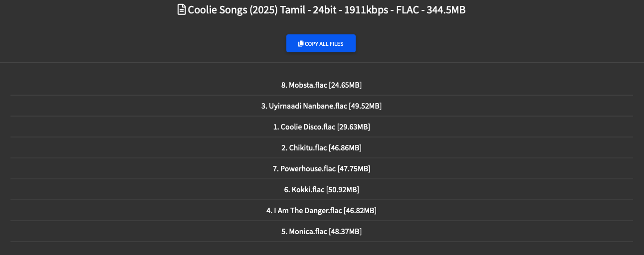Click the COPY ALL FILES button label

click(324, 44)
